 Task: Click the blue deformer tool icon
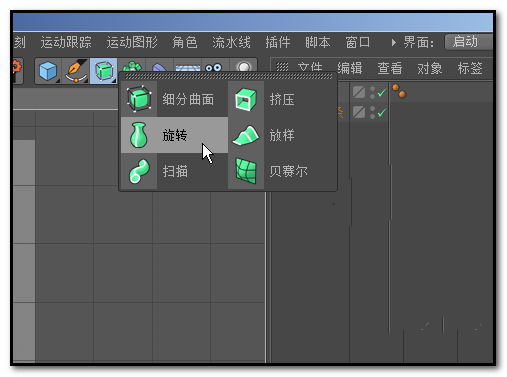point(159,68)
